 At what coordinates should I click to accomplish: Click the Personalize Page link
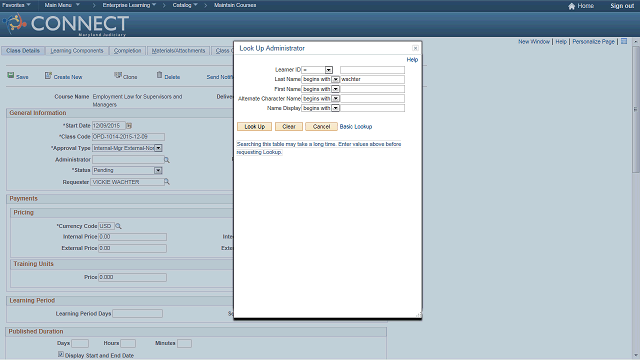click(x=593, y=42)
